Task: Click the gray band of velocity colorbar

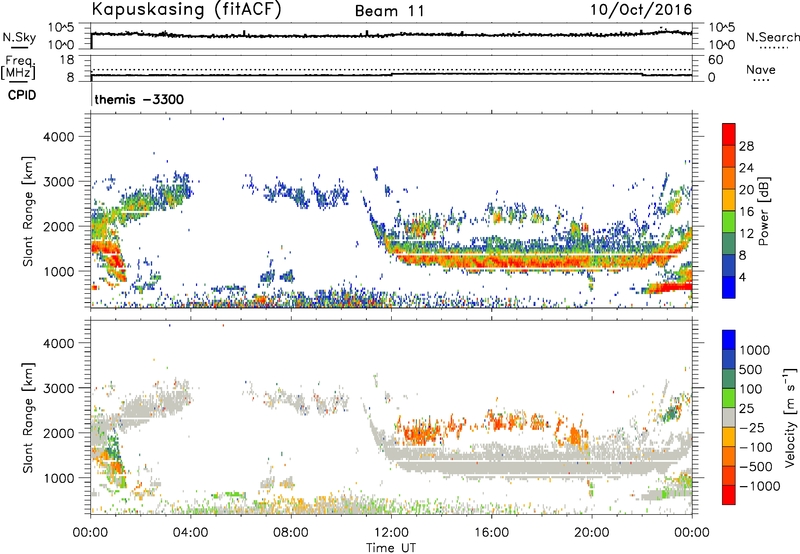Action: [729, 417]
